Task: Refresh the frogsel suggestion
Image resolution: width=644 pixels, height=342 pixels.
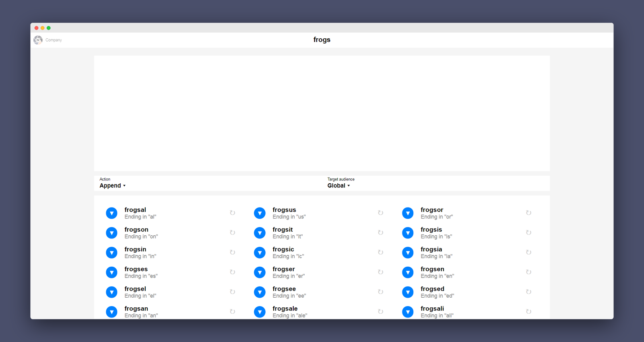Action: 232,292
